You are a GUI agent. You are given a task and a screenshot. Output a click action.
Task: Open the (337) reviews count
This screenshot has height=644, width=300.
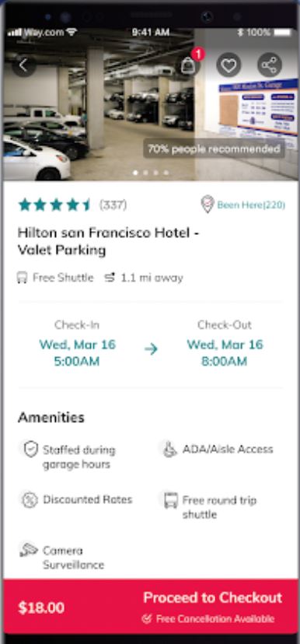[113, 205]
